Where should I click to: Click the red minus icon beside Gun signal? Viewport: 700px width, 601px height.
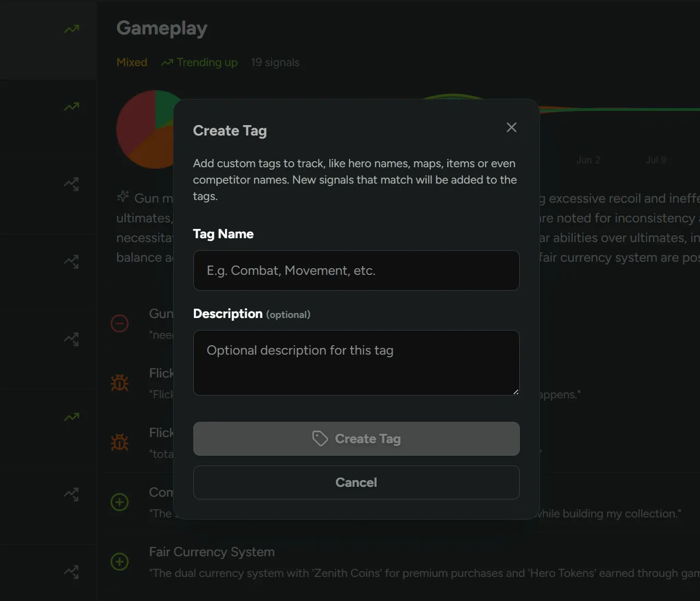(x=120, y=323)
